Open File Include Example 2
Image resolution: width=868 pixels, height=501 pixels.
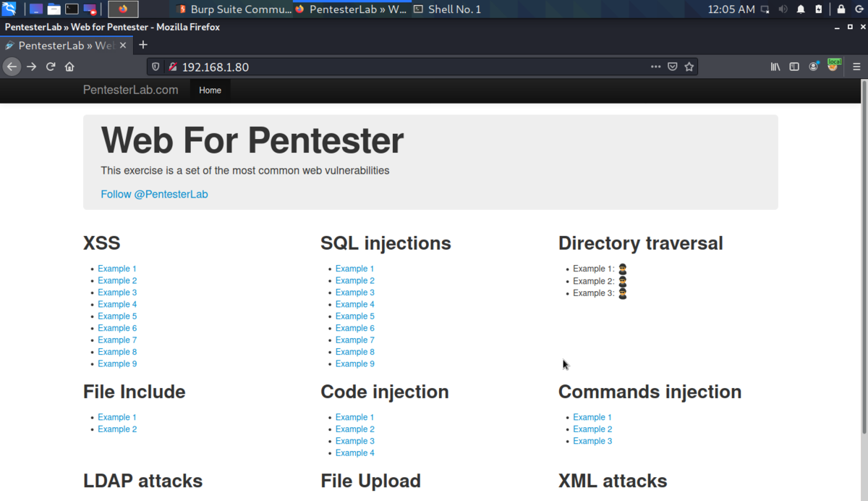point(117,429)
